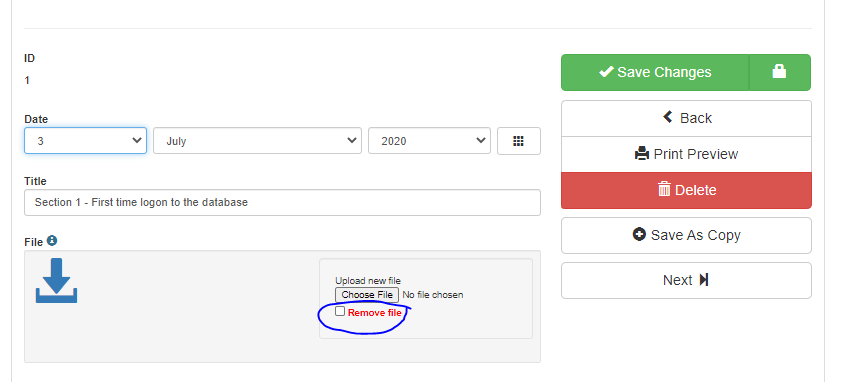Open the month dropdown showing July
This screenshot has height=382, width=843.
pyautogui.click(x=258, y=141)
